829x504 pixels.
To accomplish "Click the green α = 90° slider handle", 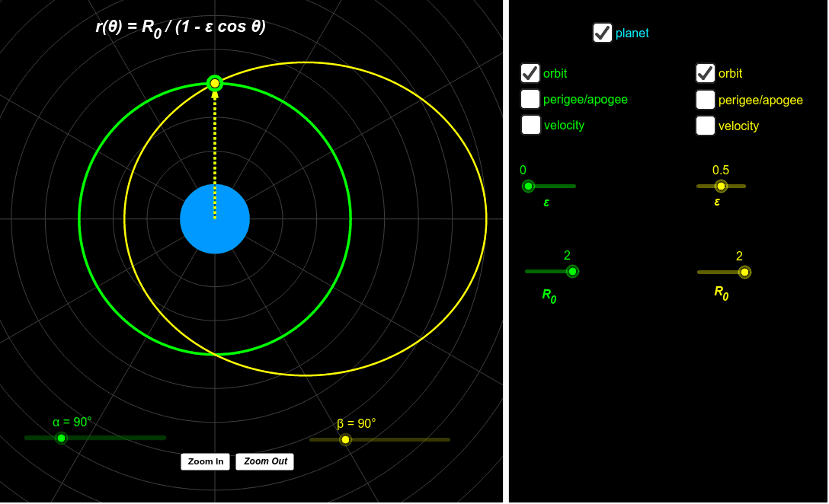I will 61,438.
